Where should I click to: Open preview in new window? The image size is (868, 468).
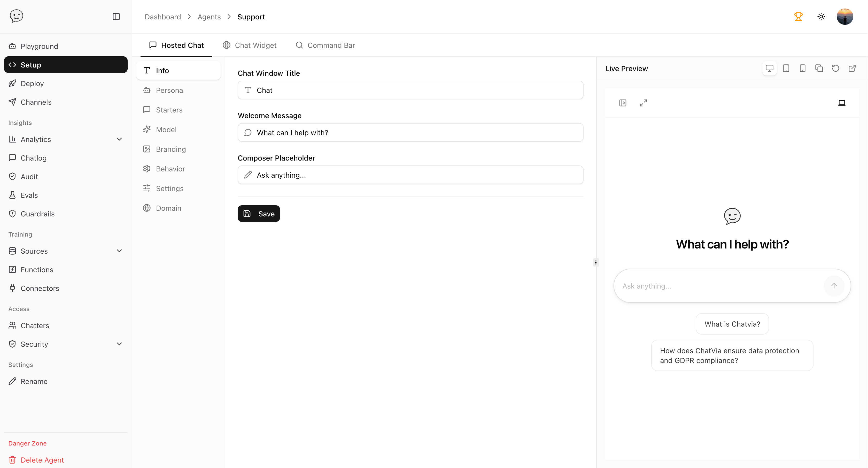[x=852, y=69]
